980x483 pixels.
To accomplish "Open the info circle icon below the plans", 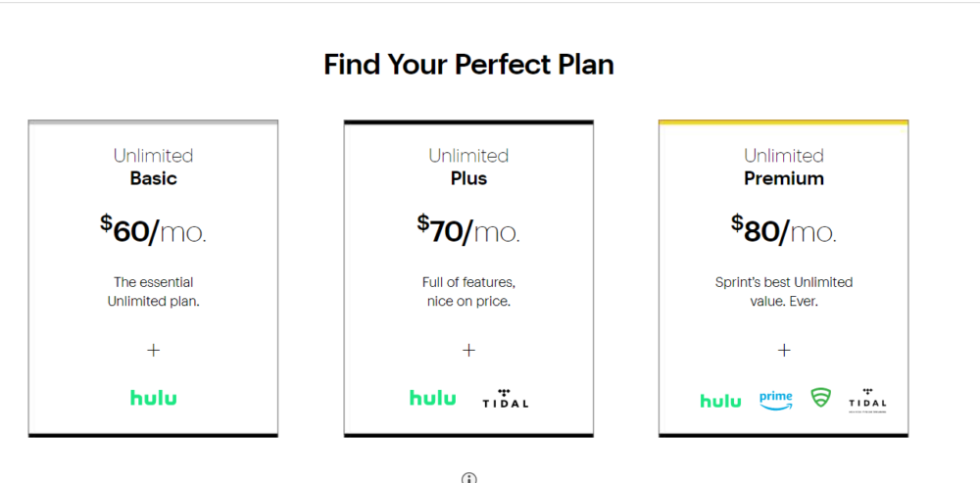I will [468, 479].
